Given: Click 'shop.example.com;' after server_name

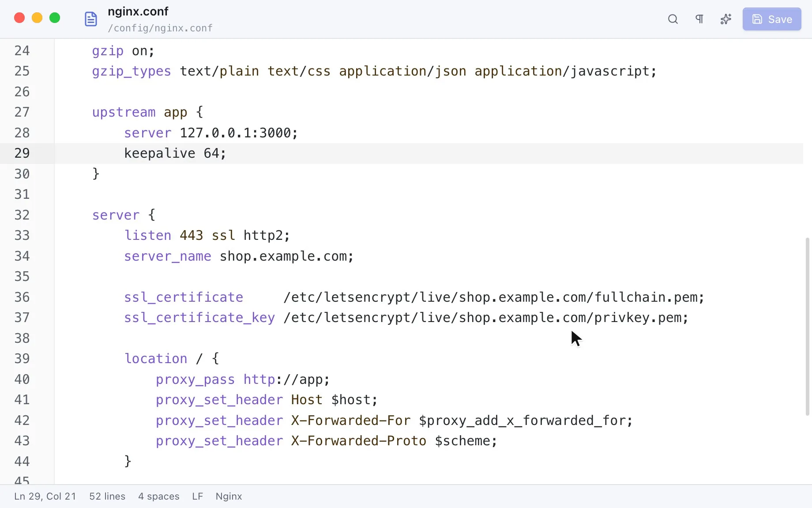Looking at the screenshot, I should [287, 256].
